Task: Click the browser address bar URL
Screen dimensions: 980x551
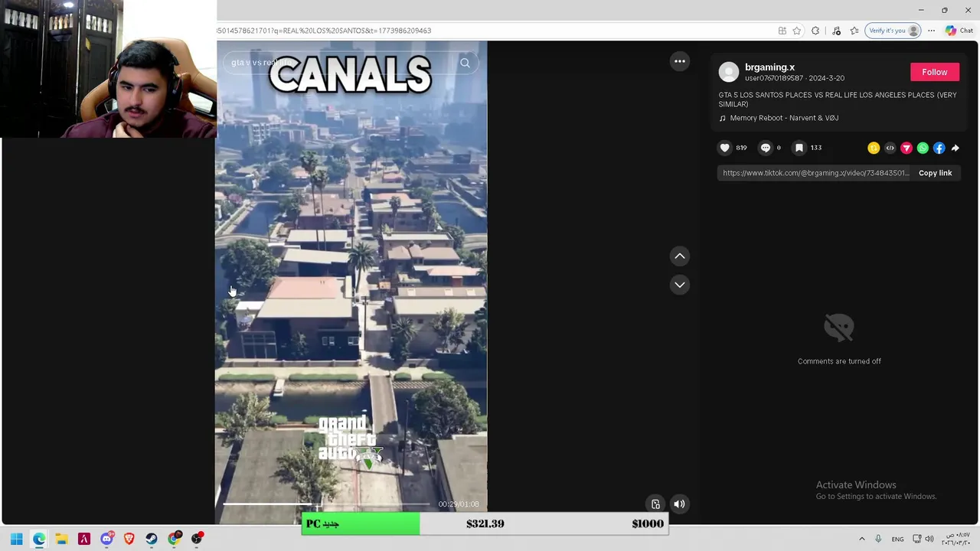Action: (324, 31)
